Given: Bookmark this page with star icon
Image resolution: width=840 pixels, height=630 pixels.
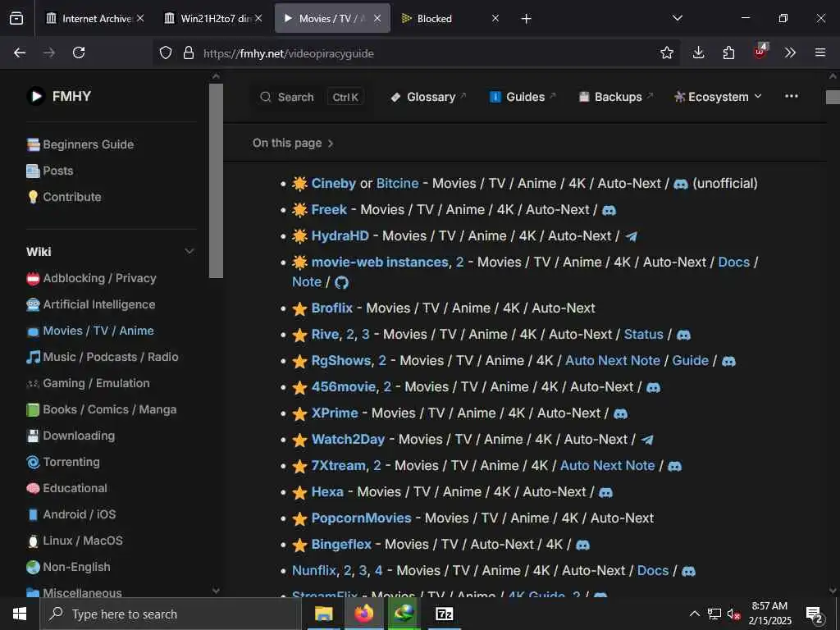Looking at the screenshot, I should tap(666, 52).
